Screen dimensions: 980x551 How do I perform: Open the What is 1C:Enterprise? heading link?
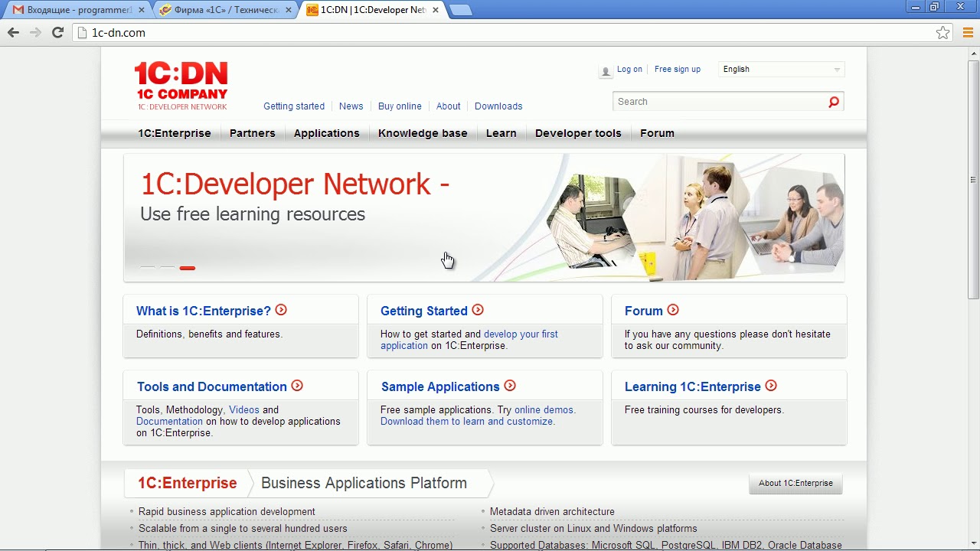pos(204,311)
